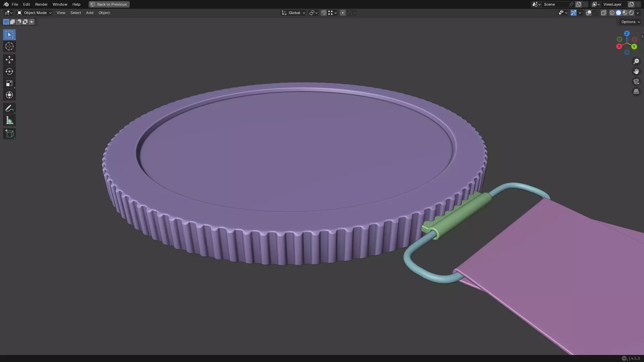Image resolution: width=644 pixels, height=362 pixels.
Task: Choose the Add Cube tool
Action: tap(9, 134)
